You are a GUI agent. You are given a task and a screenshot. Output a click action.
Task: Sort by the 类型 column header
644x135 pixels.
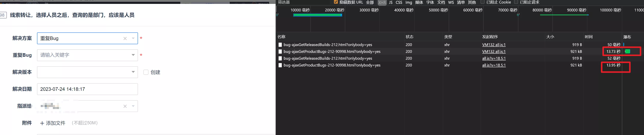click(462, 37)
